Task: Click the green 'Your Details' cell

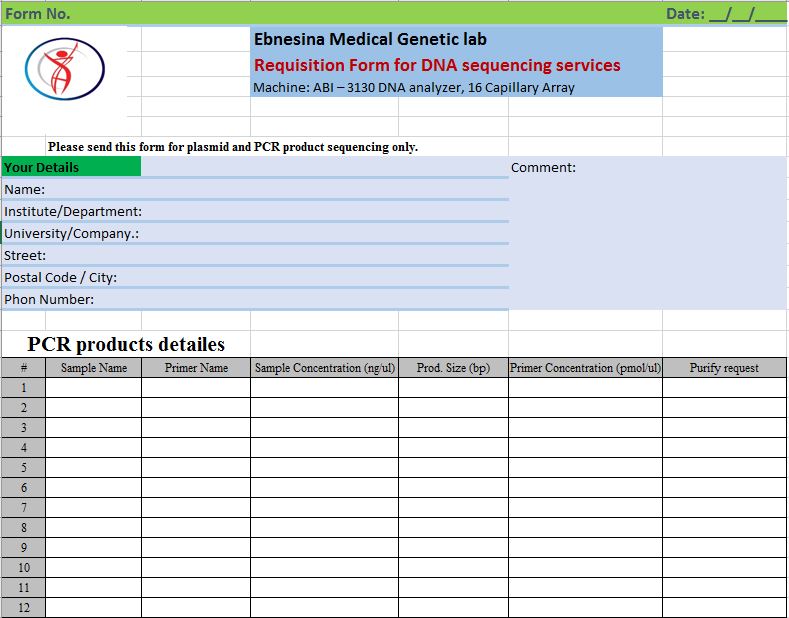Action: point(71,167)
